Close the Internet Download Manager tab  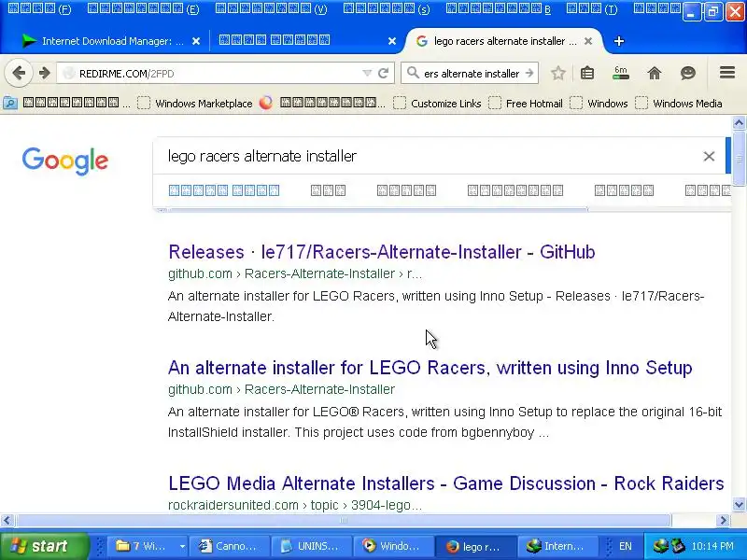196,41
